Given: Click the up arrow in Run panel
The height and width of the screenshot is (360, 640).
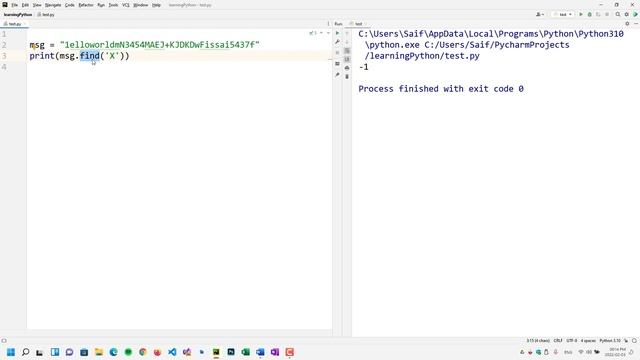Looking at the screenshot, I should click(347, 33).
